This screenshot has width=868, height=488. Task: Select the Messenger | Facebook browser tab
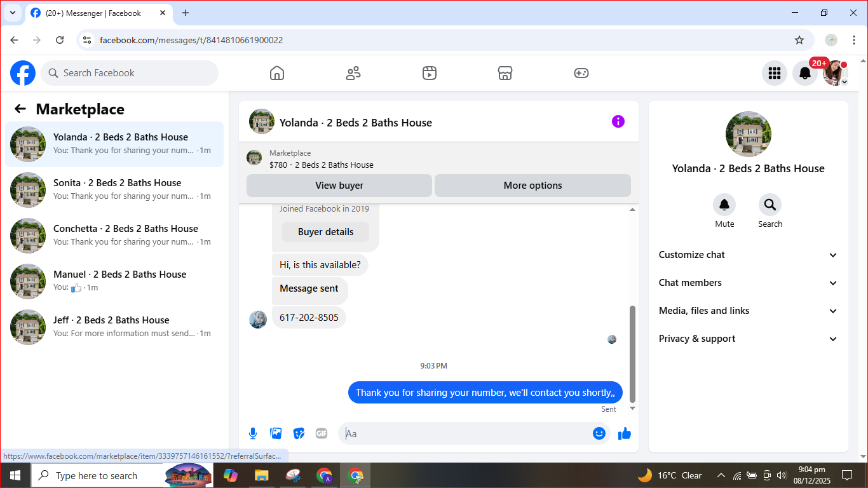(x=98, y=13)
